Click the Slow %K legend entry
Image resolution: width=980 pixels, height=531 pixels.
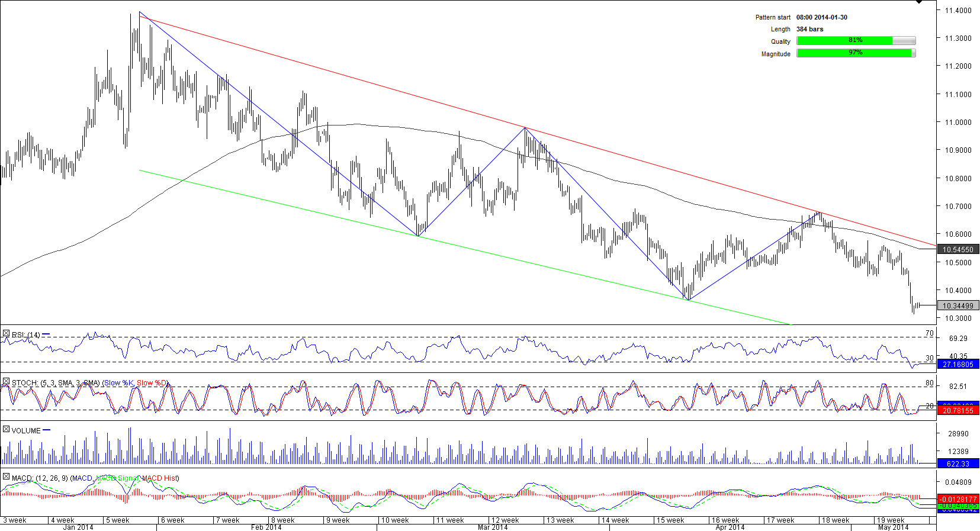[119, 383]
